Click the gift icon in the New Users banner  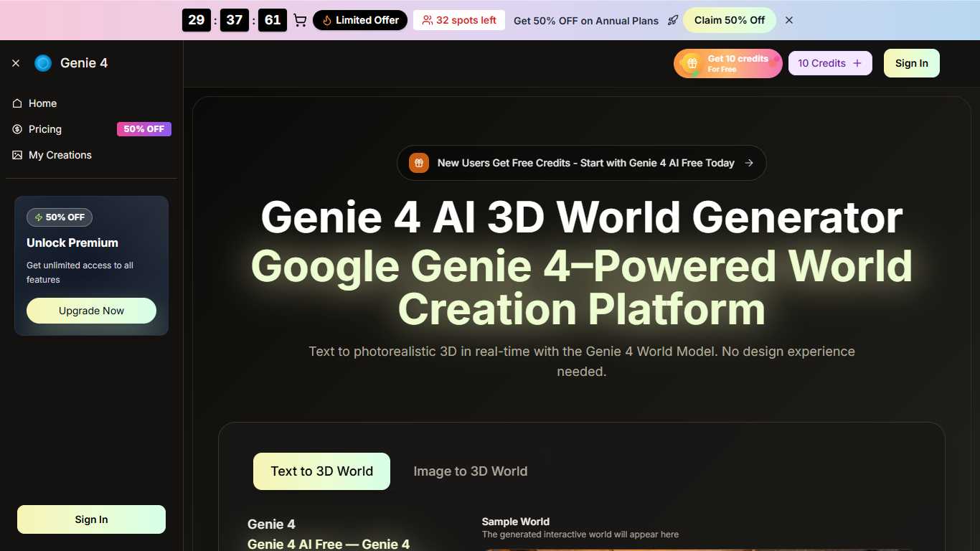tap(418, 163)
